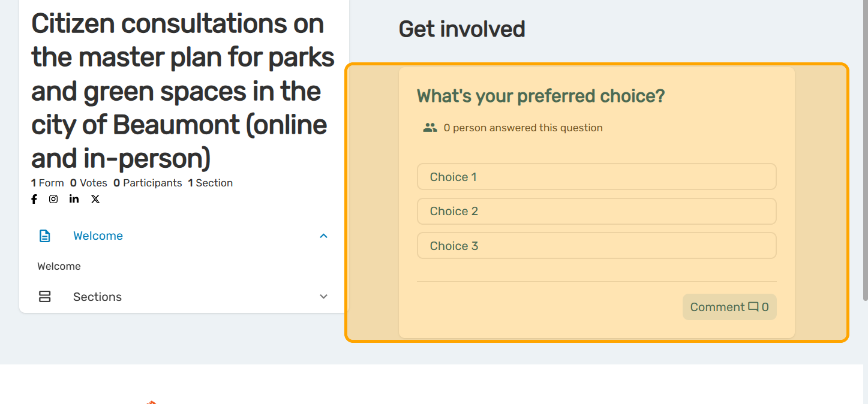Image resolution: width=868 pixels, height=404 pixels.
Task: Open the Sections menu label
Action: click(x=97, y=297)
